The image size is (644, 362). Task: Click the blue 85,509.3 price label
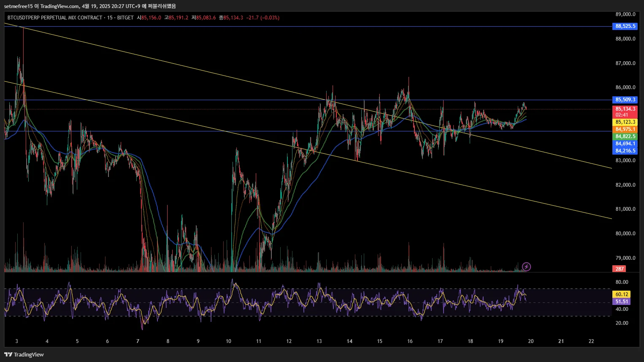coord(625,100)
